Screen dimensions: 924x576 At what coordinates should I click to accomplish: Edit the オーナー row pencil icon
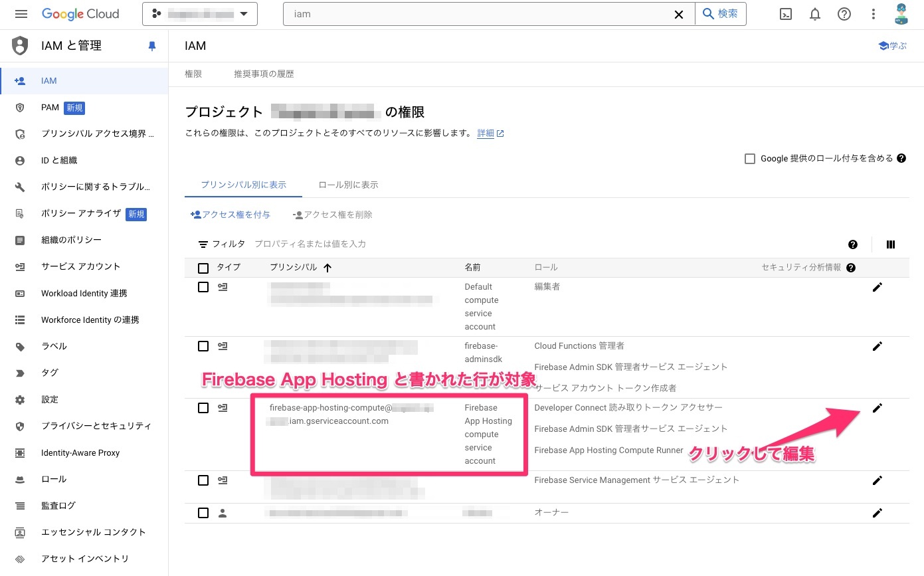877,513
